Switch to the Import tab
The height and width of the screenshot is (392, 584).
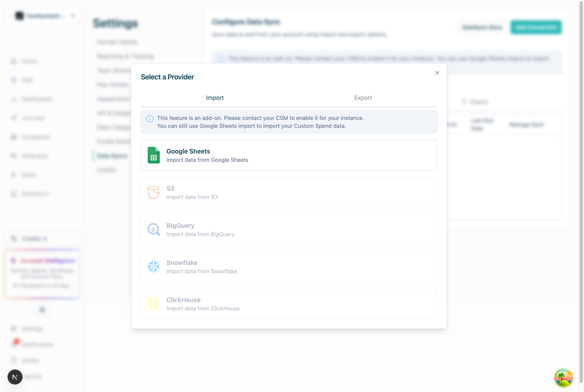(215, 98)
